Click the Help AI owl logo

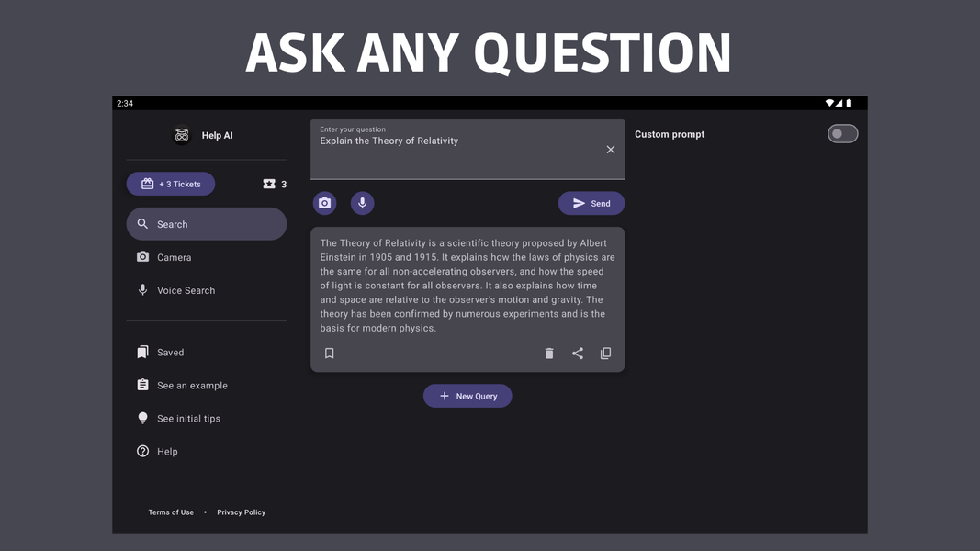(182, 135)
